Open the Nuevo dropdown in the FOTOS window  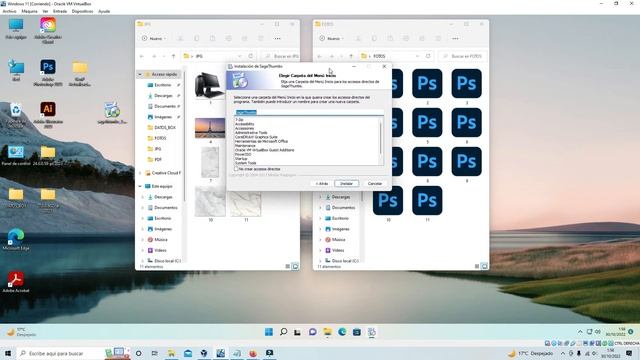[331, 38]
